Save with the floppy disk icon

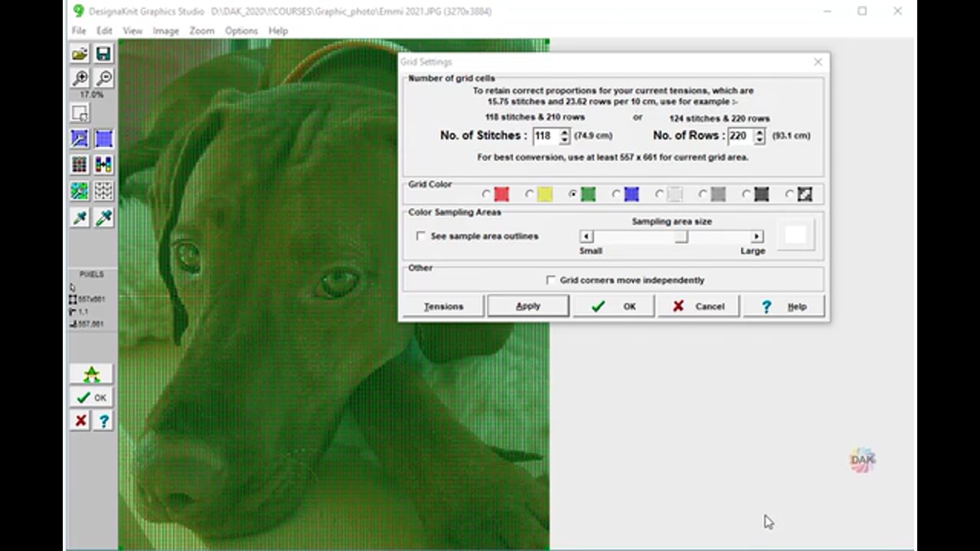(103, 54)
